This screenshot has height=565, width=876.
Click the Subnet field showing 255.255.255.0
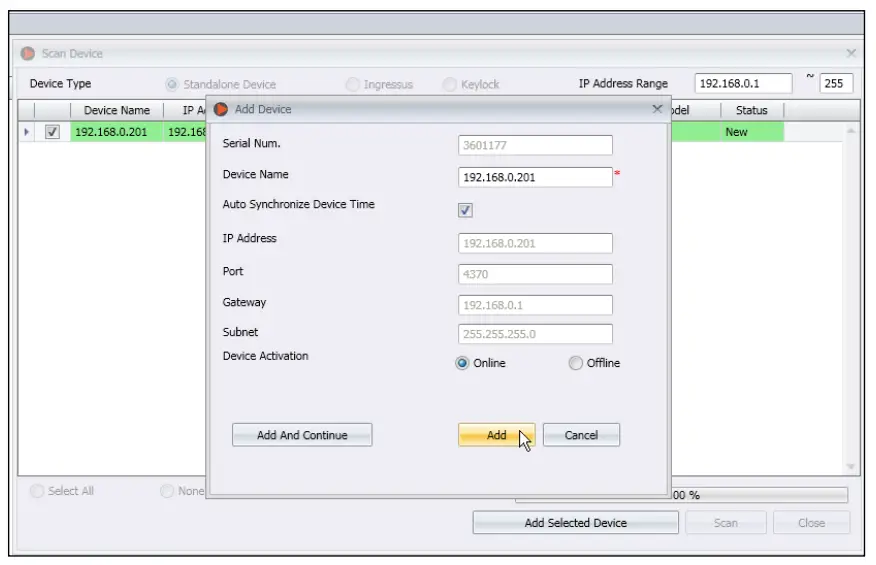pyautogui.click(x=535, y=334)
